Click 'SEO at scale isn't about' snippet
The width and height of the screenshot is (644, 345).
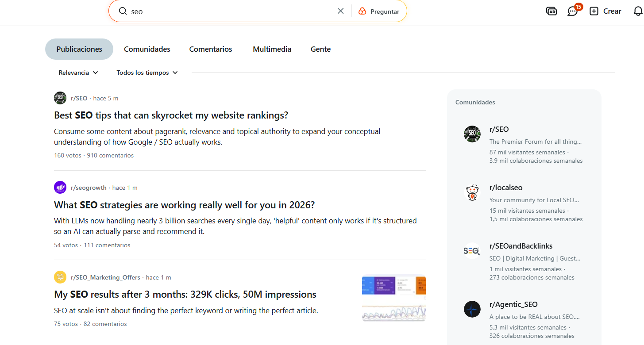tap(186, 310)
